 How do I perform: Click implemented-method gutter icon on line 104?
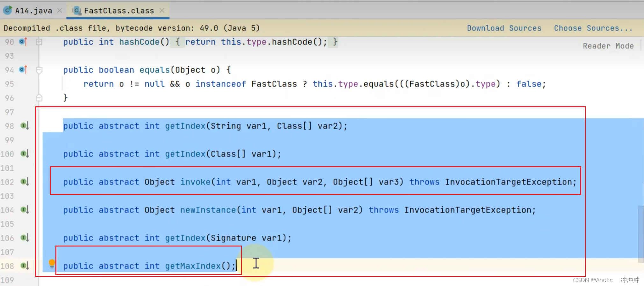point(25,210)
